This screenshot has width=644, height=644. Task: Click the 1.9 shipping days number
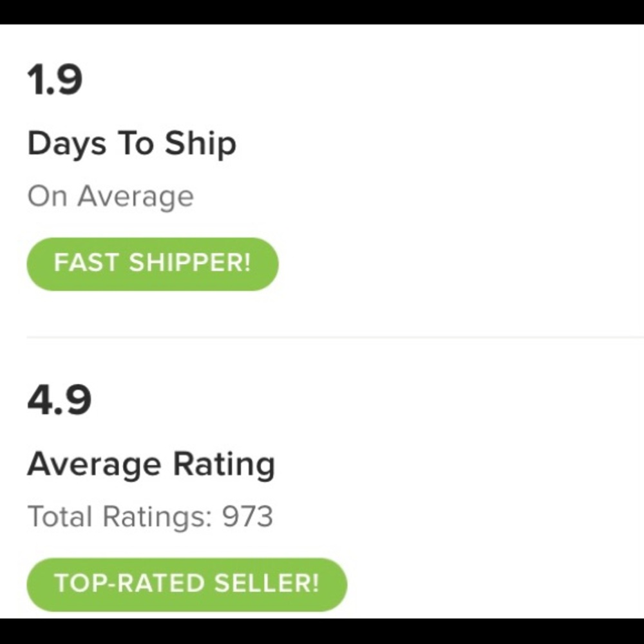pyautogui.click(x=55, y=80)
